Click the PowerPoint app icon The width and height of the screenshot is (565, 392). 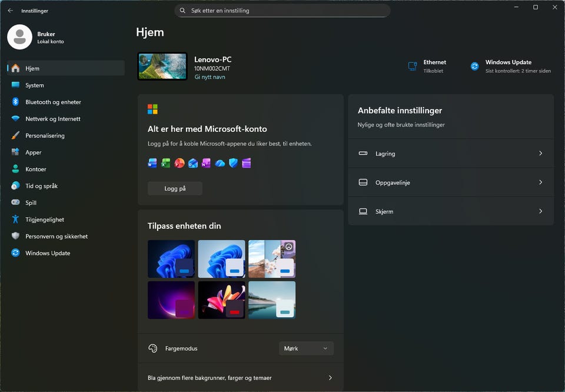coord(180,163)
